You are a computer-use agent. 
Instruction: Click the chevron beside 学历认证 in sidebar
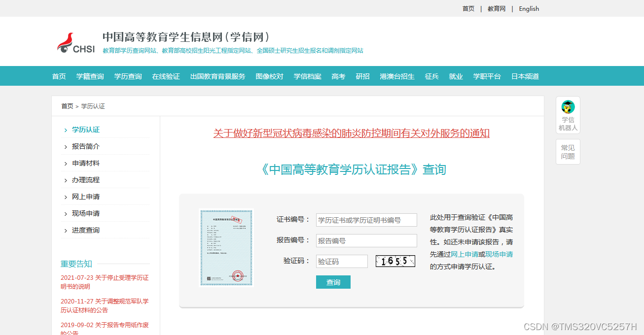tap(66, 130)
